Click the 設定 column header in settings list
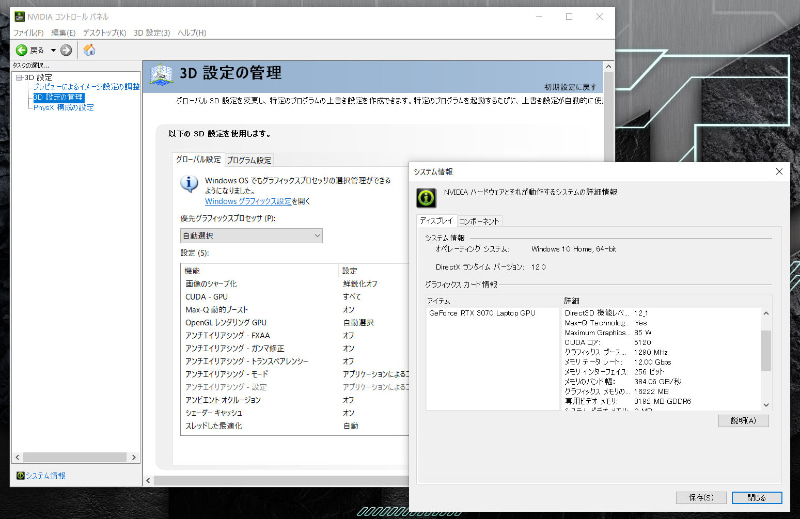Viewport: 800px width, 519px height. (x=373, y=270)
